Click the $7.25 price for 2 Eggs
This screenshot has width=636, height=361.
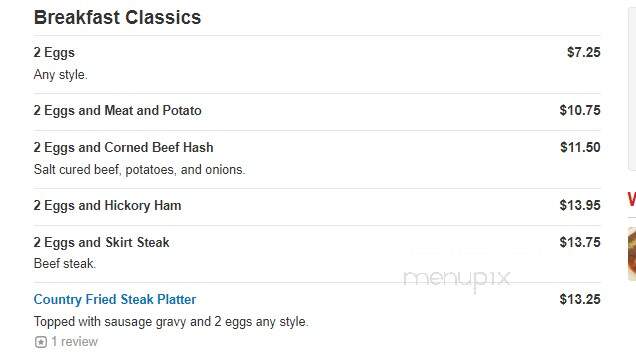(x=583, y=52)
